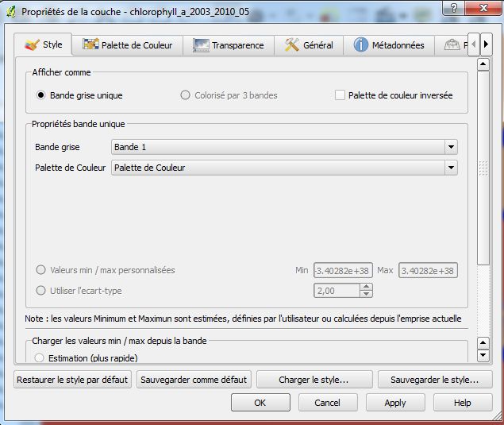Click the Charger le style button
This screenshot has width=504, height=425.
tap(314, 380)
